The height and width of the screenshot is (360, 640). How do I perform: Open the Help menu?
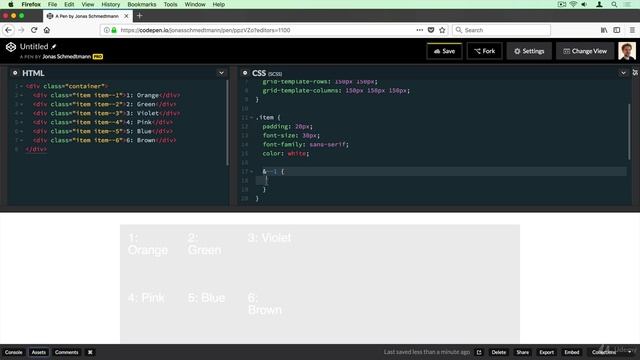(218, 4)
